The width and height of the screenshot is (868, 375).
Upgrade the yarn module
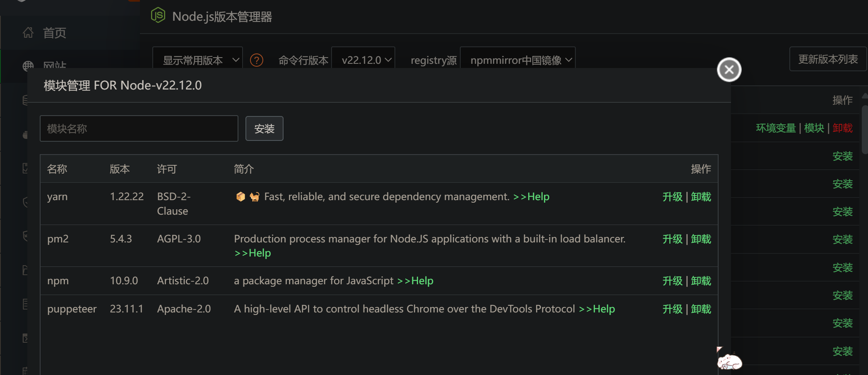(x=672, y=197)
